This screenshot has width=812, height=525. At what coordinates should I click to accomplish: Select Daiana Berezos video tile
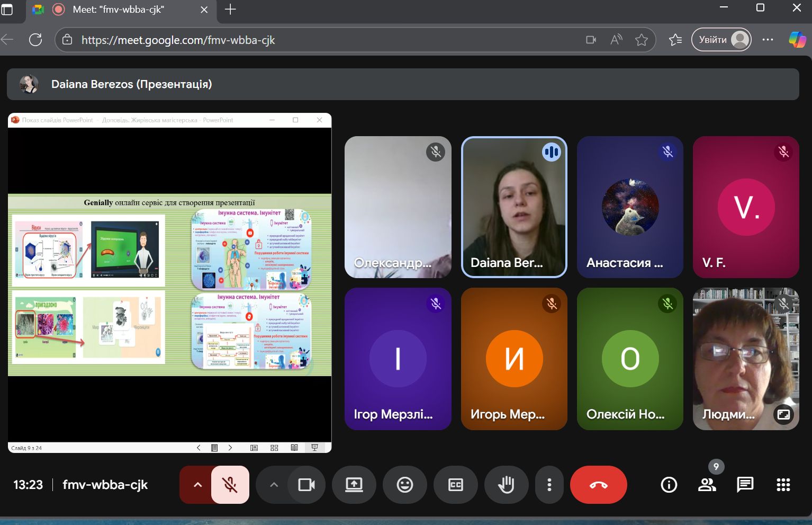[514, 207]
